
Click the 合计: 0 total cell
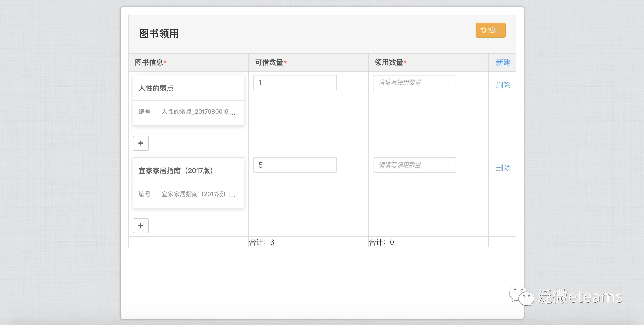click(382, 242)
